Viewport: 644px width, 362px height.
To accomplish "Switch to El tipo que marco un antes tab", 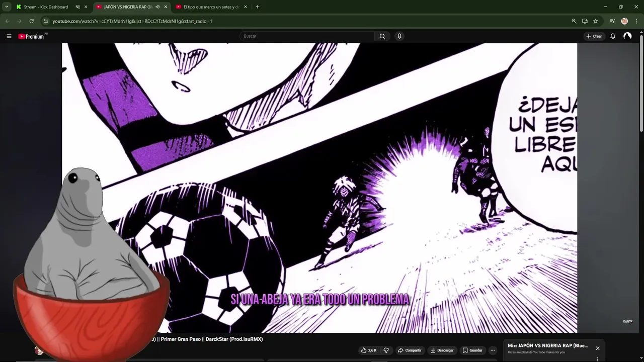I will [x=211, y=7].
